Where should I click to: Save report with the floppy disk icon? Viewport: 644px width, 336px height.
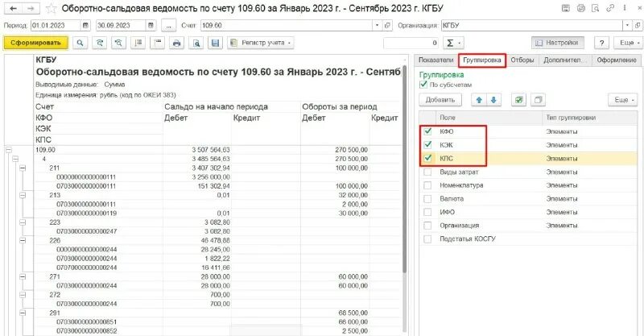215,43
